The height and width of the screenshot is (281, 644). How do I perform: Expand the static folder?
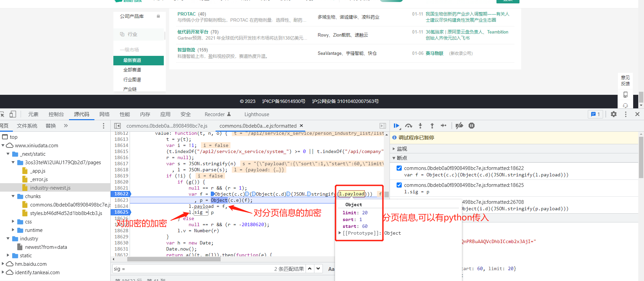tap(8, 256)
